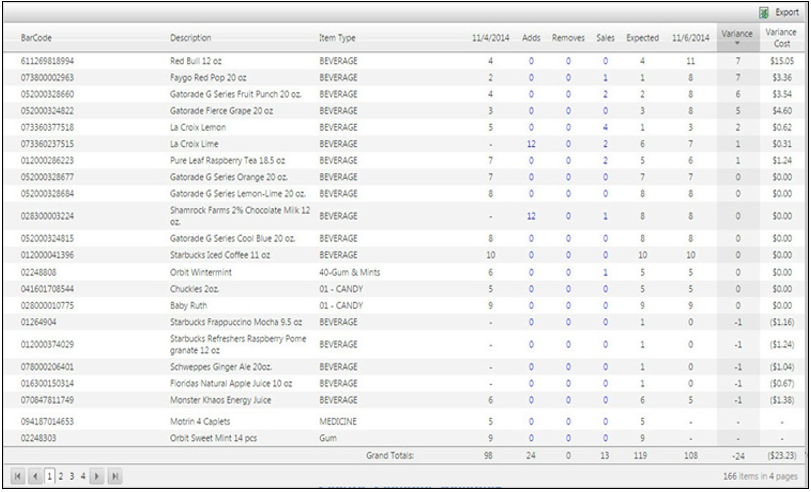Select Floridas Natural Apple Juice 10 oz

pyautogui.click(x=231, y=383)
